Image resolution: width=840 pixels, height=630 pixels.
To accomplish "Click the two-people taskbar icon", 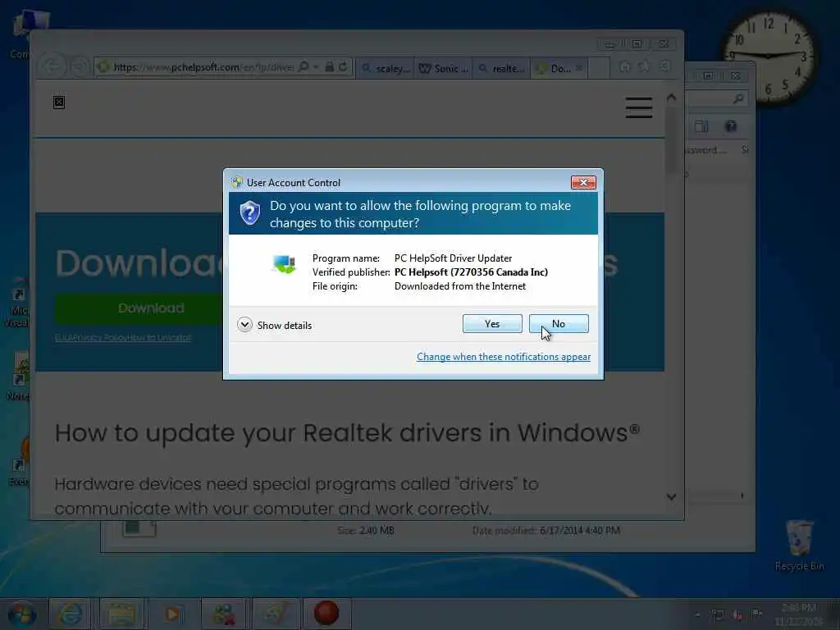I will pyautogui.click(x=223, y=614).
